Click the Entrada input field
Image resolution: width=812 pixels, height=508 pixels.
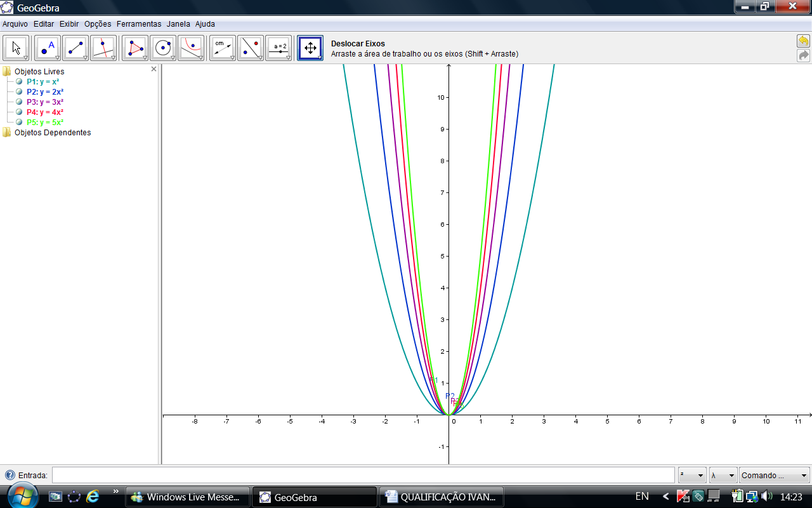coord(363,475)
